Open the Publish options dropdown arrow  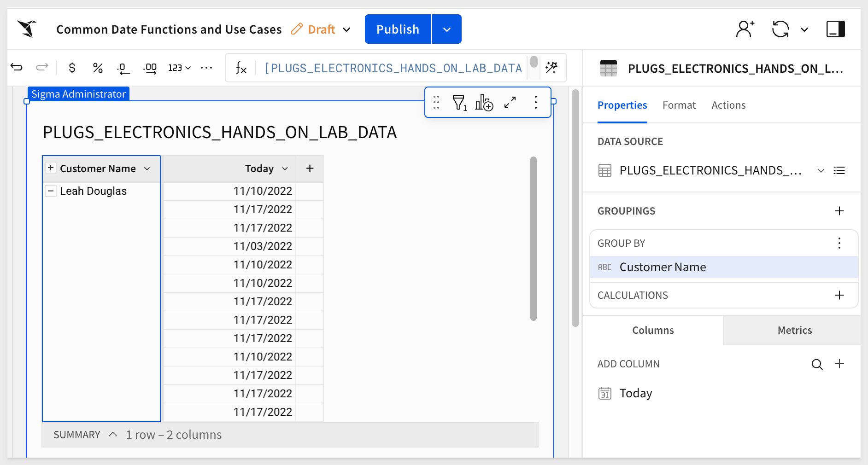447,29
